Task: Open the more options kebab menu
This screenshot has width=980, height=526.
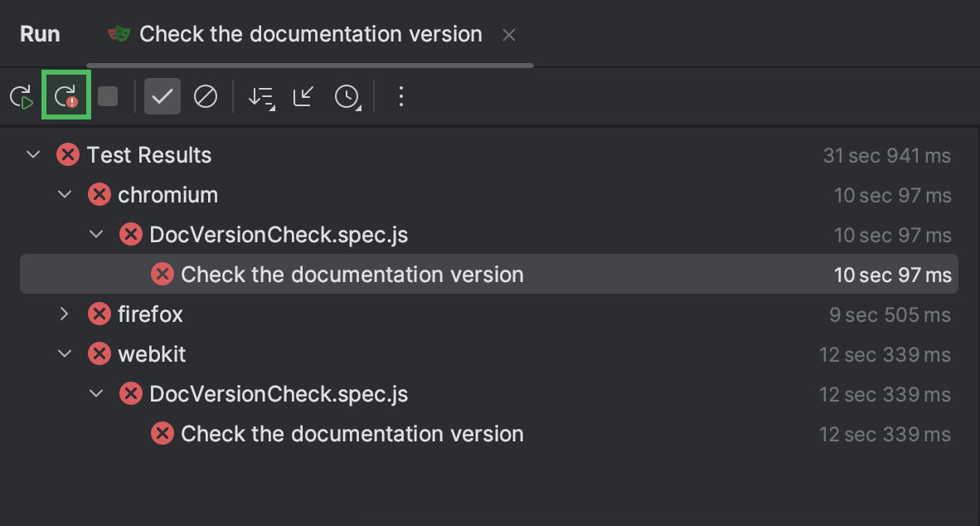Action: click(400, 95)
